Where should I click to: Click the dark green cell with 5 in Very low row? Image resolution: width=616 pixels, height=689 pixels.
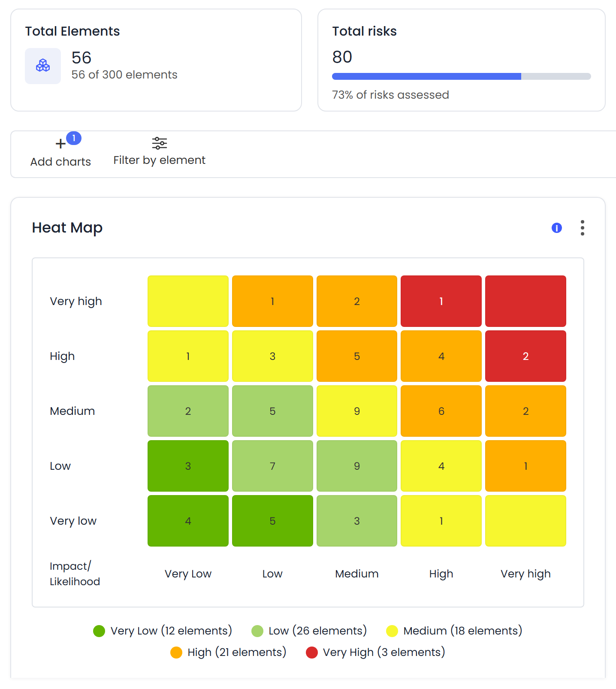click(x=272, y=521)
